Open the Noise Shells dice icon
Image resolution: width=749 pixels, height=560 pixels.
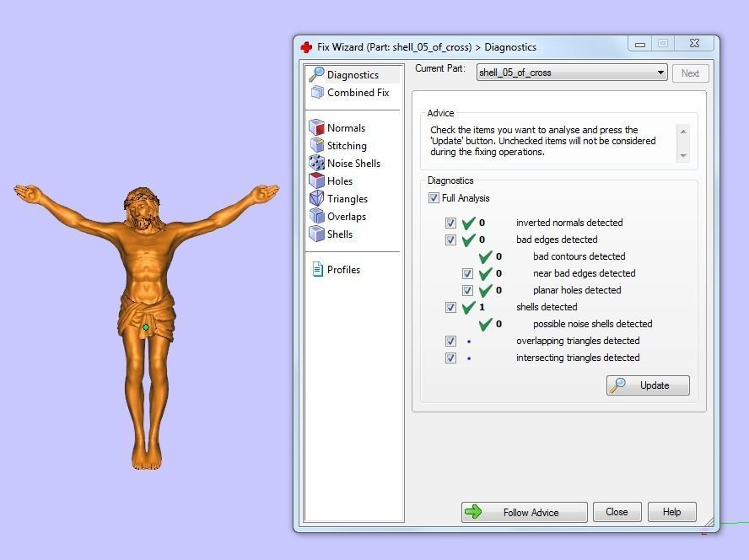click(316, 163)
